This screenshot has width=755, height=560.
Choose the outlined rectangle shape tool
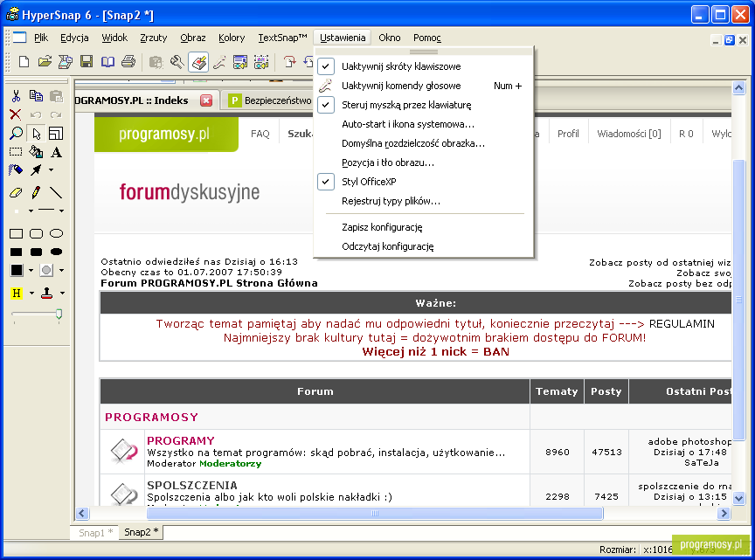(16, 234)
